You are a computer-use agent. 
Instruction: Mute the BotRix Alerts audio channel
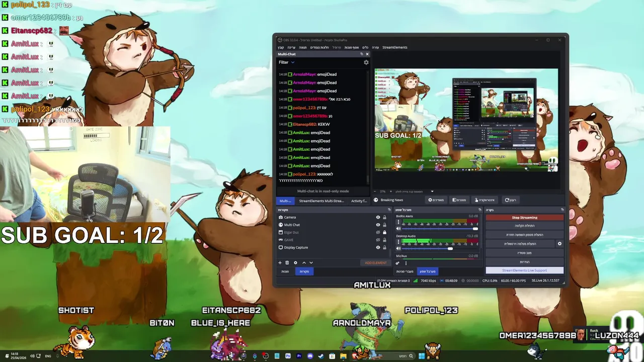398,229
